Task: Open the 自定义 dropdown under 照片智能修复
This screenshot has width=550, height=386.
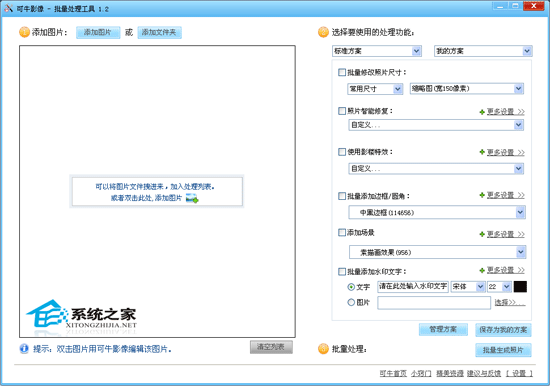Action: pos(436,125)
